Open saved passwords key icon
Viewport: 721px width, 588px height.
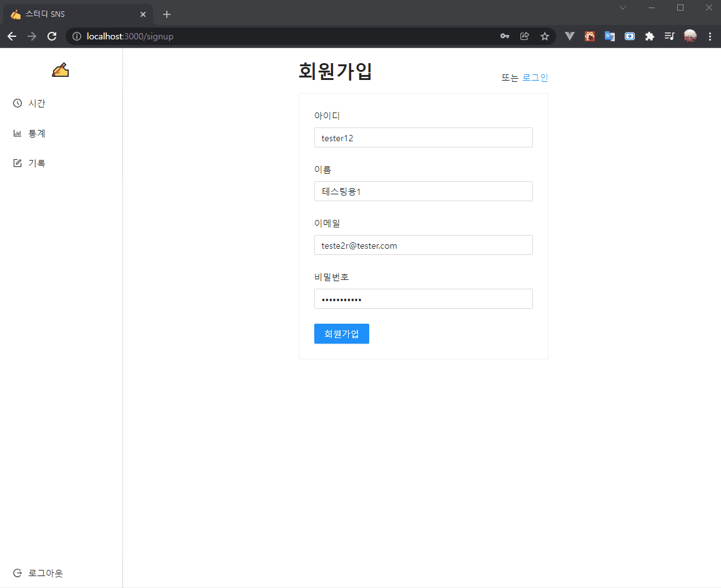tap(505, 36)
